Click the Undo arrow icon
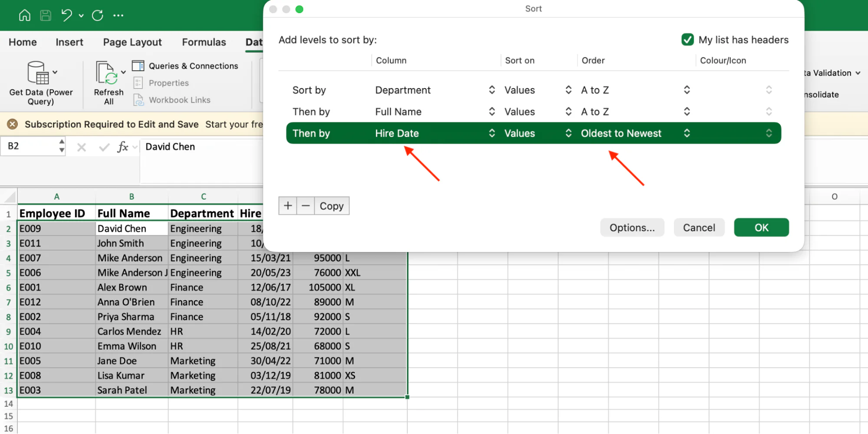Screen dimensions: 868x434 click(66, 16)
